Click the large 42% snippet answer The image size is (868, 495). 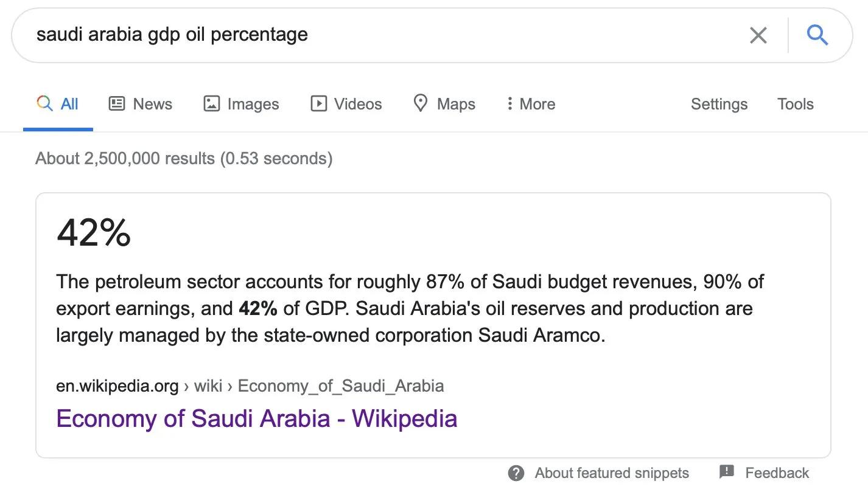point(94,233)
